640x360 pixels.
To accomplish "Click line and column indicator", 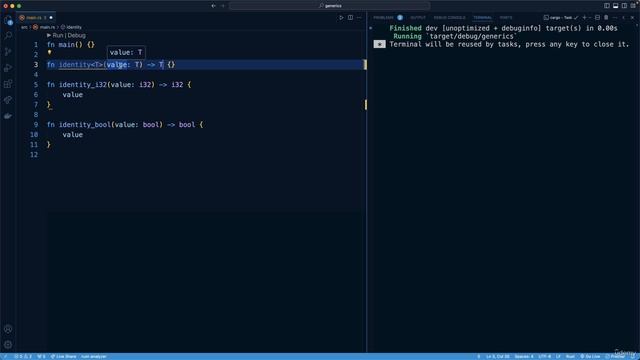I will click(498, 356).
